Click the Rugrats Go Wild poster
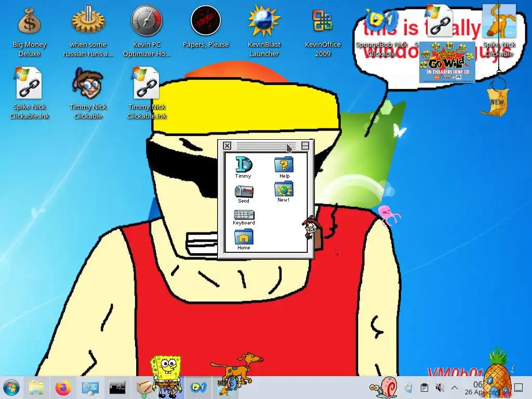Image resolution: width=532 pixels, height=399 pixels. 447,63
